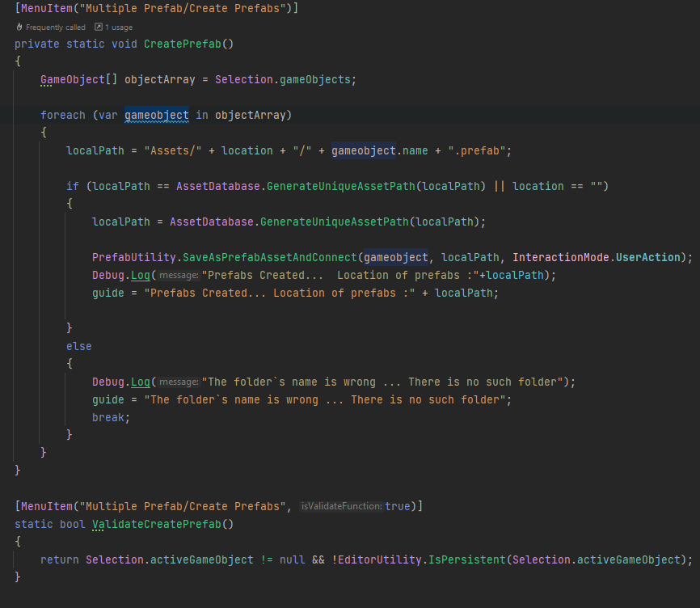Select the CreatePrefab method name

pos(182,44)
